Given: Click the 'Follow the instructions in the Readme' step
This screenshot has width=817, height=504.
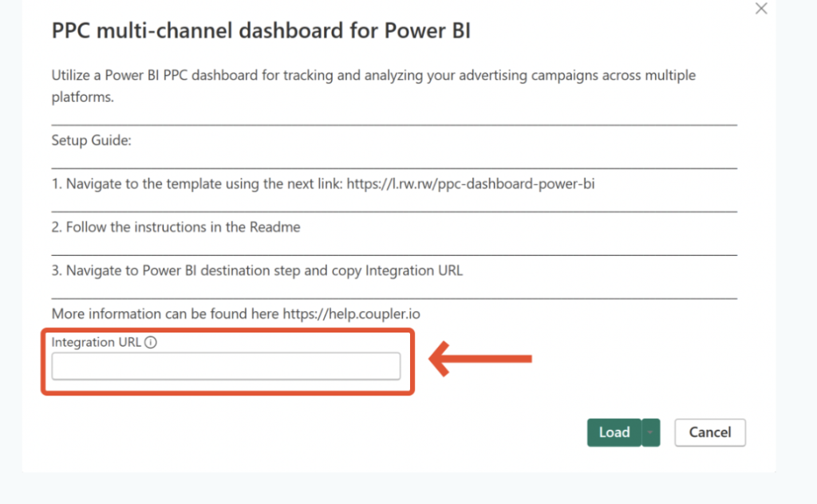Looking at the screenshot, I should tap(176, 227).
